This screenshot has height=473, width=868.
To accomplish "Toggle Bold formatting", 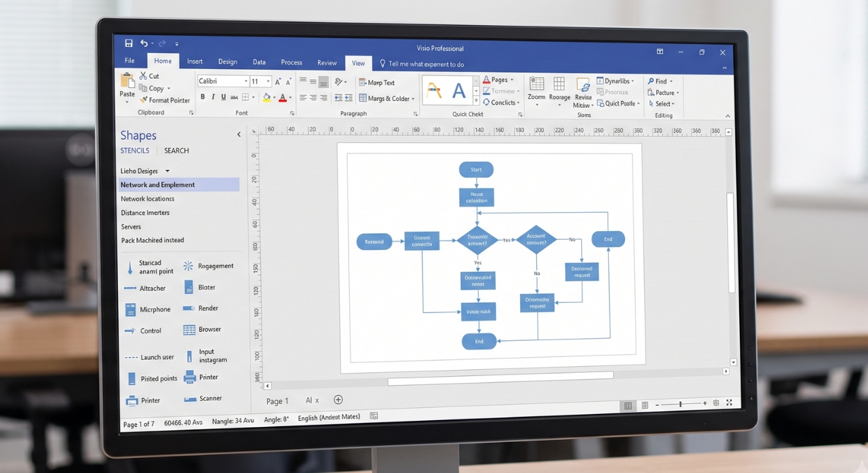I will pyautogui.click(x=202, y=98).
